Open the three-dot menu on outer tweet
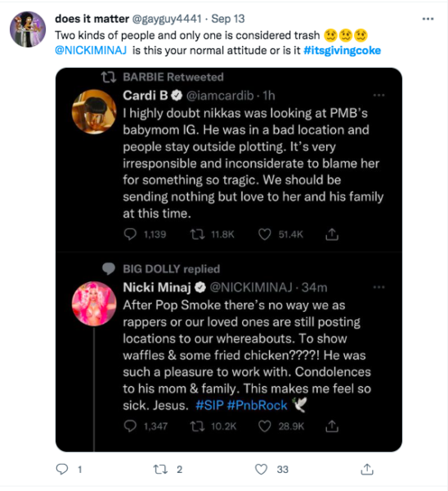Screen dimensions: 448x491 [428, 19]
